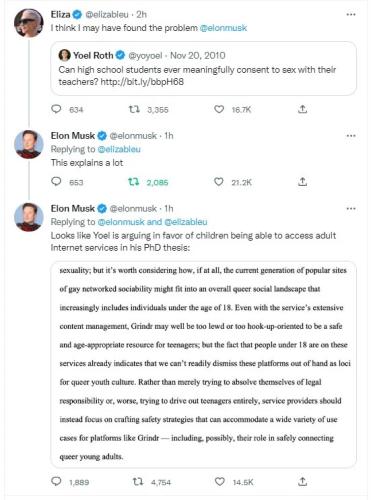Share the PhD thesis tweet
This screenshot has width=371, height=500.
coord(302,481)
